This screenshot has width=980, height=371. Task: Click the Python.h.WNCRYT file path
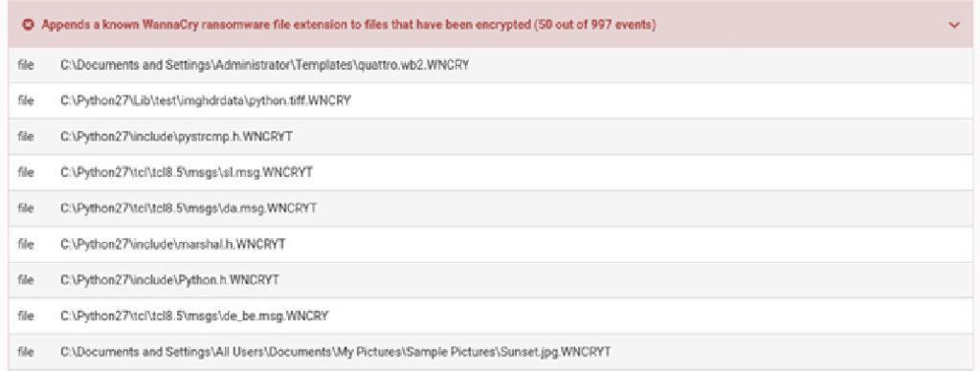click(170, 280)
